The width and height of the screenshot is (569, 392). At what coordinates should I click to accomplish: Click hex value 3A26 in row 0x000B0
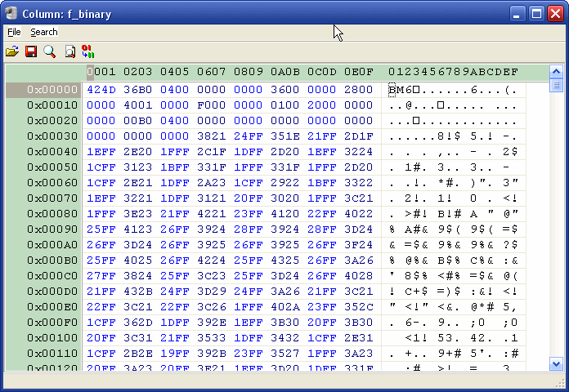pos(359,261)
